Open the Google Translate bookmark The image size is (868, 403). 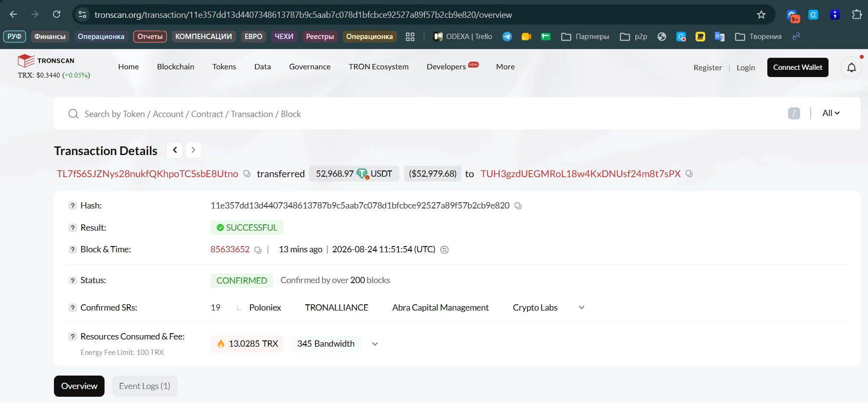click(720, 37)
